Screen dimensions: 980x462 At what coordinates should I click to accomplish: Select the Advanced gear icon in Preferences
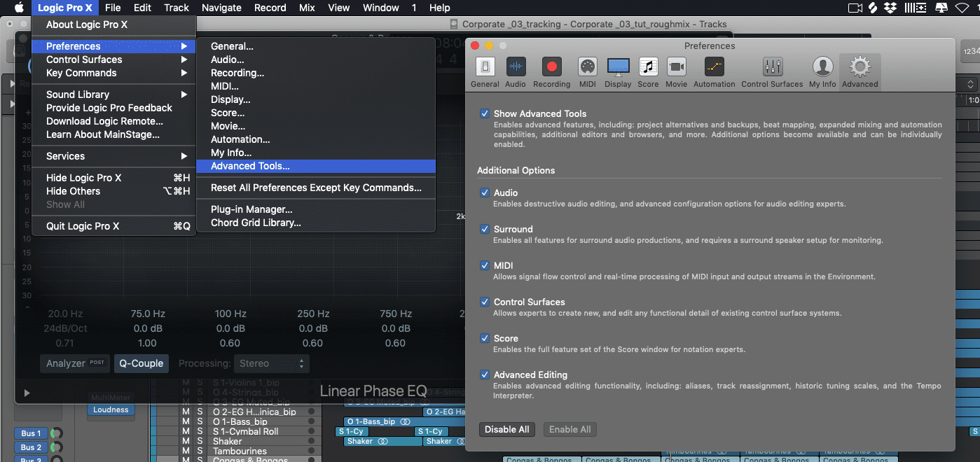[860, 67]
